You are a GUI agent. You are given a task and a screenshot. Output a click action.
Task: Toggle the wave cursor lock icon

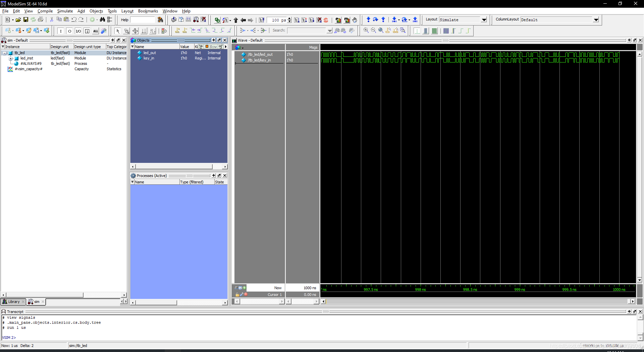(x=237, y=295)
